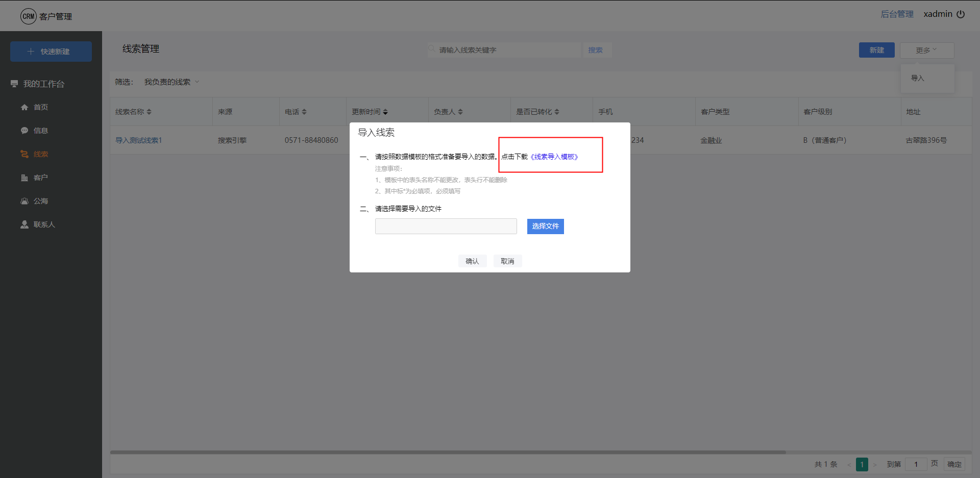Click the 共 1 条 total count text
The width and height of the screenshot is (980, 478).
pos(826,464)
